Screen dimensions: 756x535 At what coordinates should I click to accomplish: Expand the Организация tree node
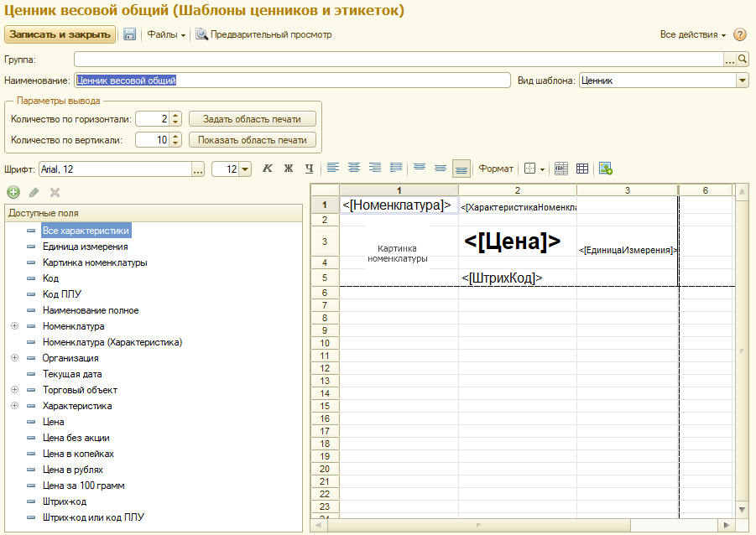click(x=15, y=357)
